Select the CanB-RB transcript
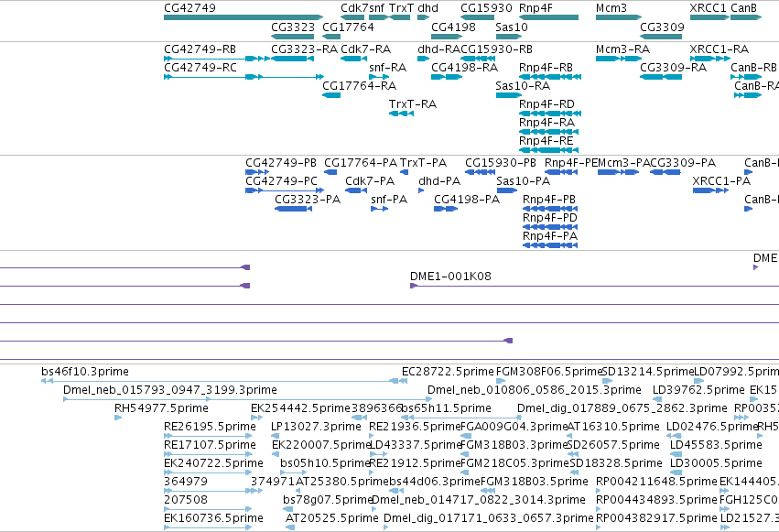The image size is (779, 532). (x=746, y=77)
